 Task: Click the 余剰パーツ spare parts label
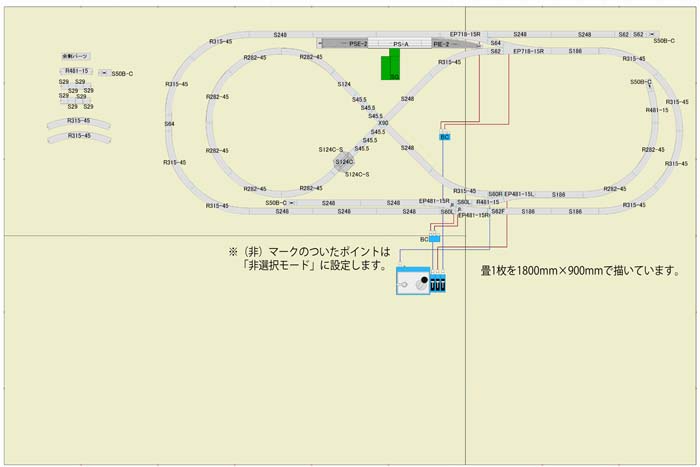75,57
